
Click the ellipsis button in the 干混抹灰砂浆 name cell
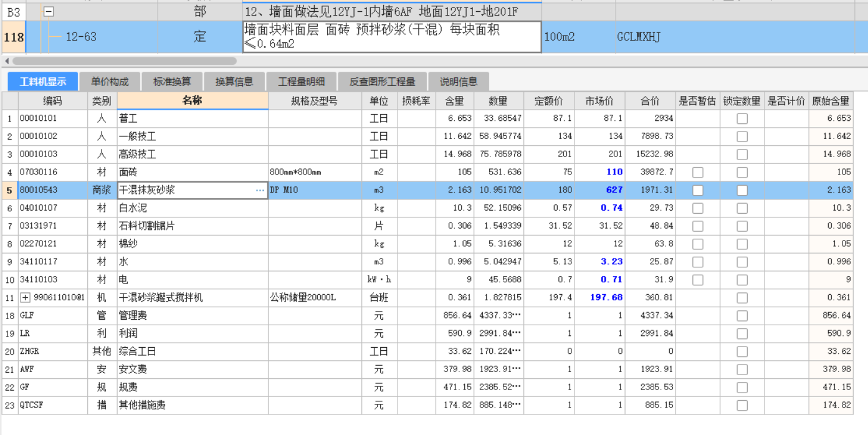(260, 190)
